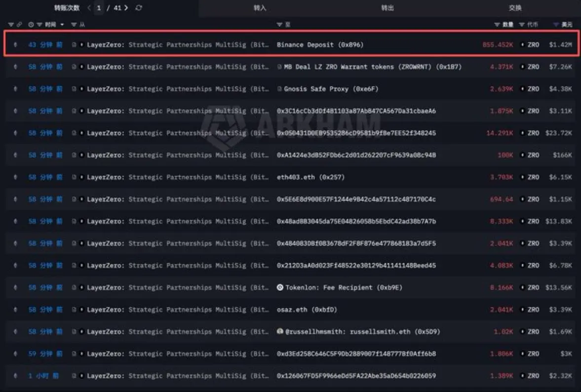Click the $2.32K value cell
The width and height of the screenshot is (581, 392).
pyautogui.click(x=560, y=376)
